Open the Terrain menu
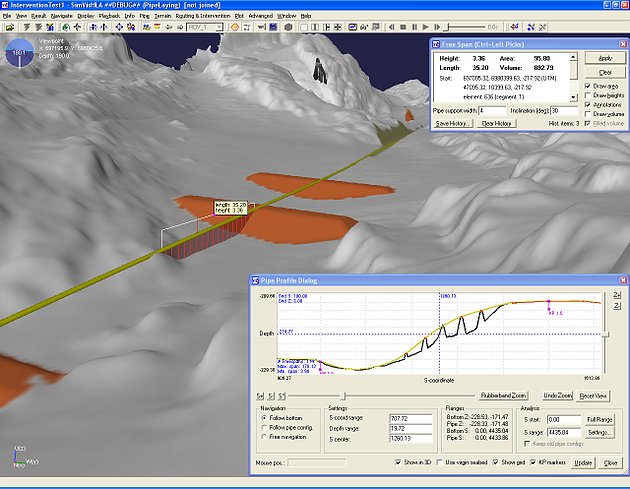Viewport: 630px width, 489px height. click(163, 17)
